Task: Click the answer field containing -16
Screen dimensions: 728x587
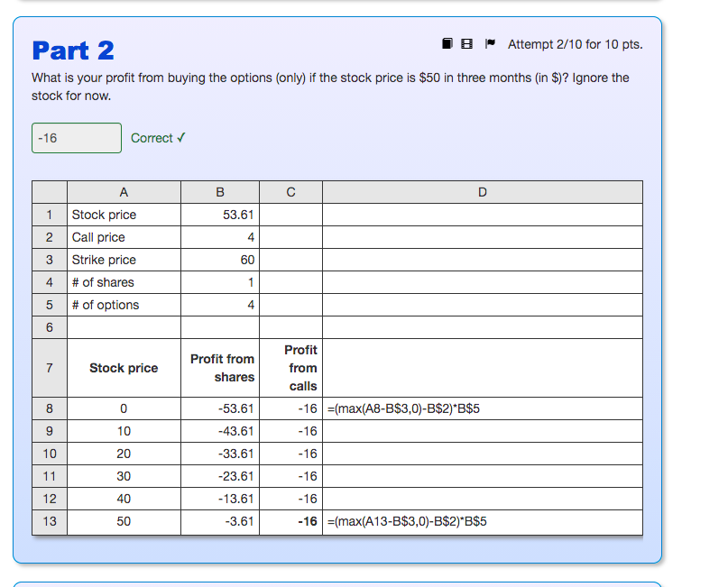Action: (x=77, y=138)
